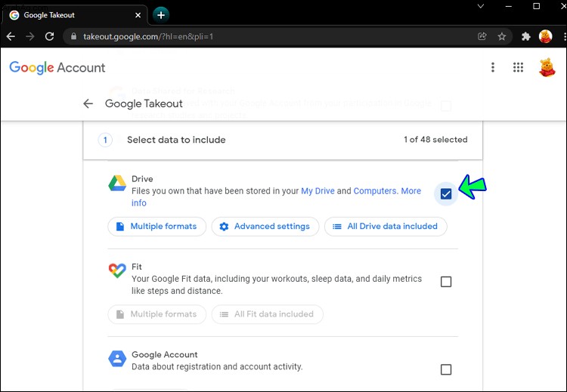Bookmark this page with the star icon
The height and width of the screenshot is (392, 567).
click(x=501, y=36)
